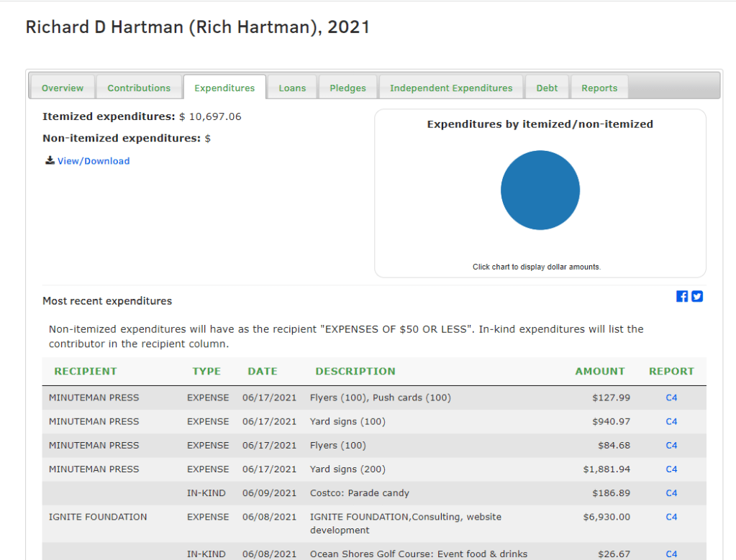Image resolution: width=736 pixels, height=560 pixels.
Task: Sort table by AMOUNT column header
Action: pyautogui.click(x=599, y=372)
